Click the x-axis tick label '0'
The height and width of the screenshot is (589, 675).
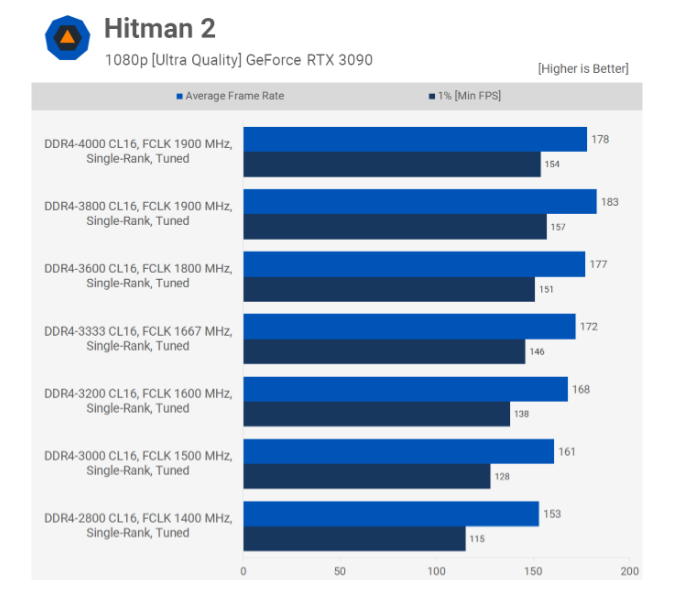point(243,572)
